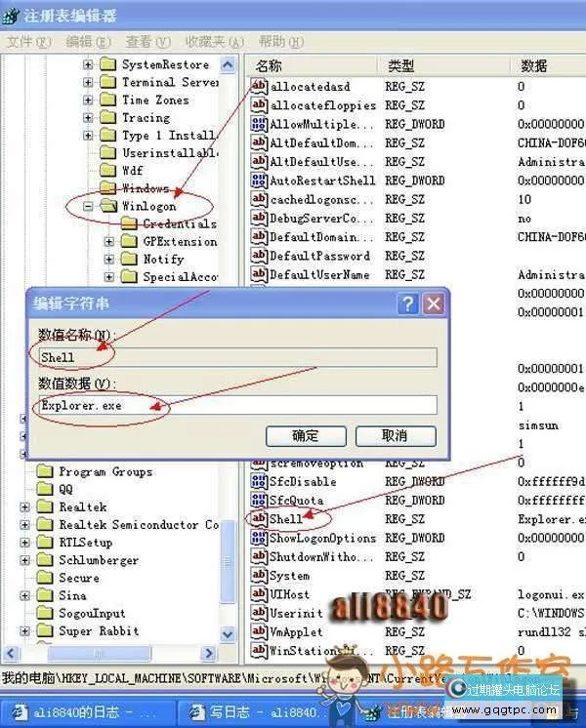Click the UIHost value icon
This screenshot has height=728, width=586.
coord(259,594)
